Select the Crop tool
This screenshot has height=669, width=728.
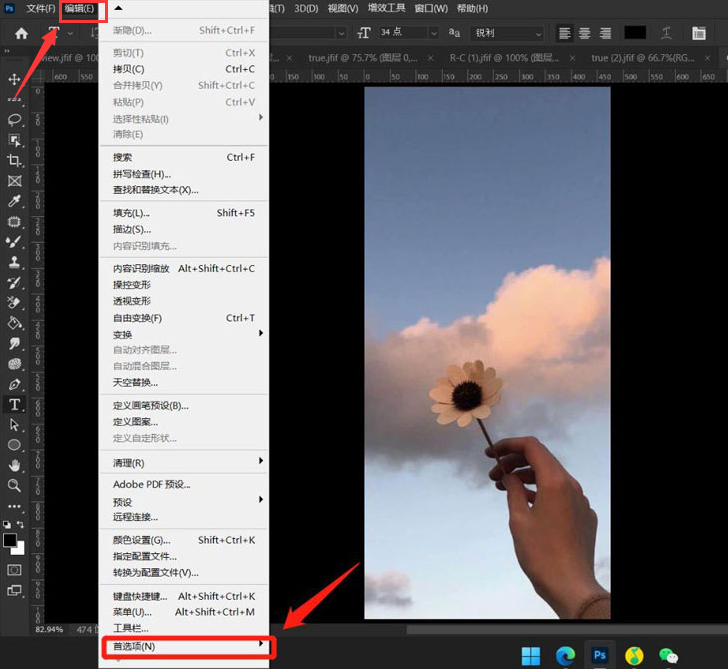click(15, 161)
